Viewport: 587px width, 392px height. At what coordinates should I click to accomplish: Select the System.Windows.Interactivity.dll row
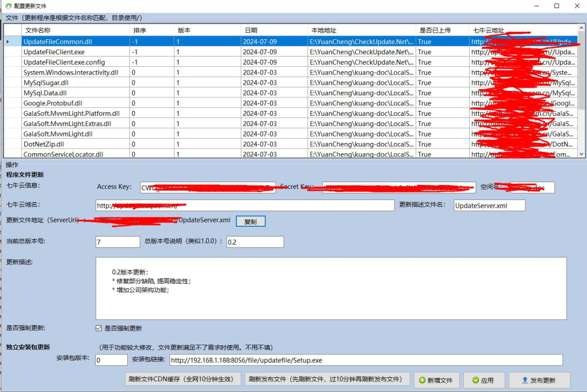(290, 72)
